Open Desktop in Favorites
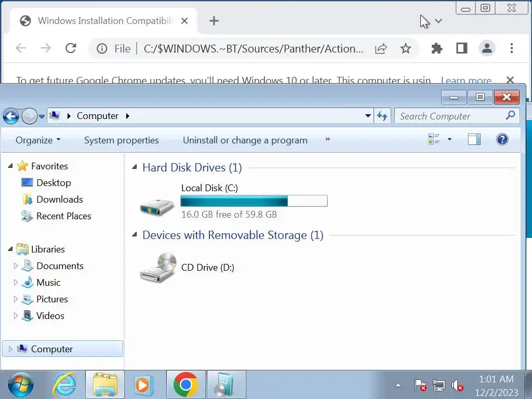This screenshot has height=399, width=532. (54, 182)
